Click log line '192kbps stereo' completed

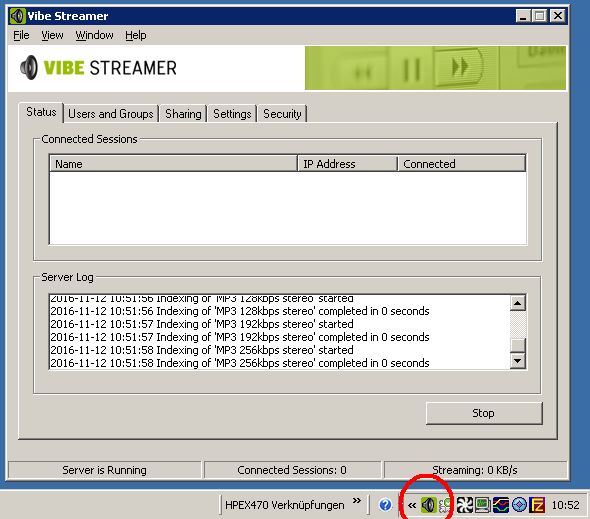(x=240, y=337)
